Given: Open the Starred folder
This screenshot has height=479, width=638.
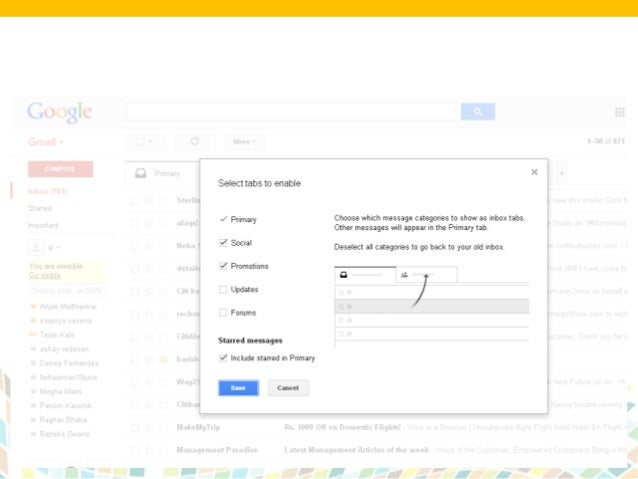Looking at the screenshot, I should pos(40,208).
